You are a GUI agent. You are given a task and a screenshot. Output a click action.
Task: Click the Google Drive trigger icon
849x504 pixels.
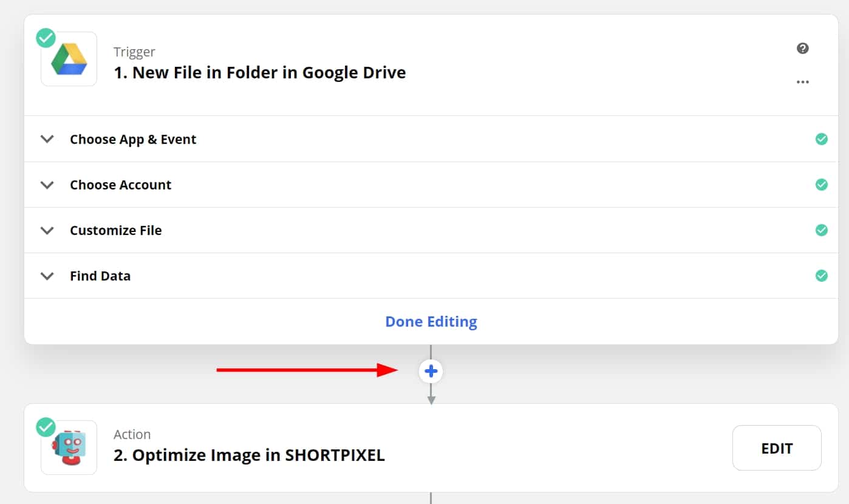[x=69, y=60]
